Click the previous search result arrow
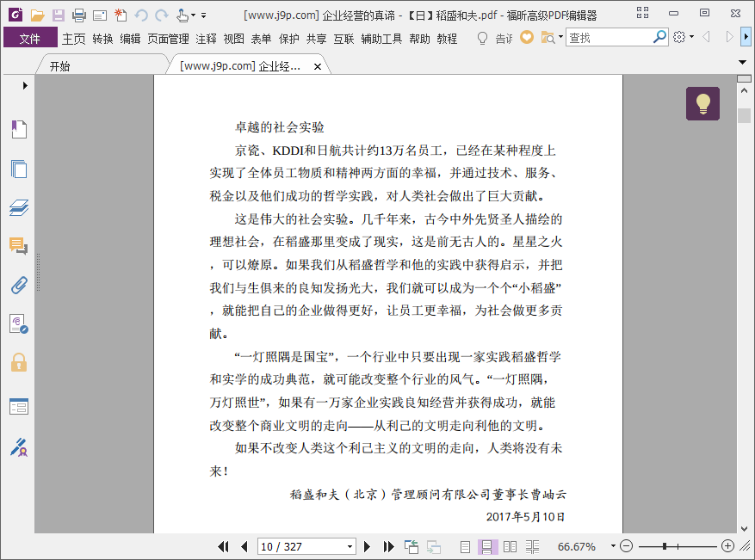755x560 pixels. 707,37
